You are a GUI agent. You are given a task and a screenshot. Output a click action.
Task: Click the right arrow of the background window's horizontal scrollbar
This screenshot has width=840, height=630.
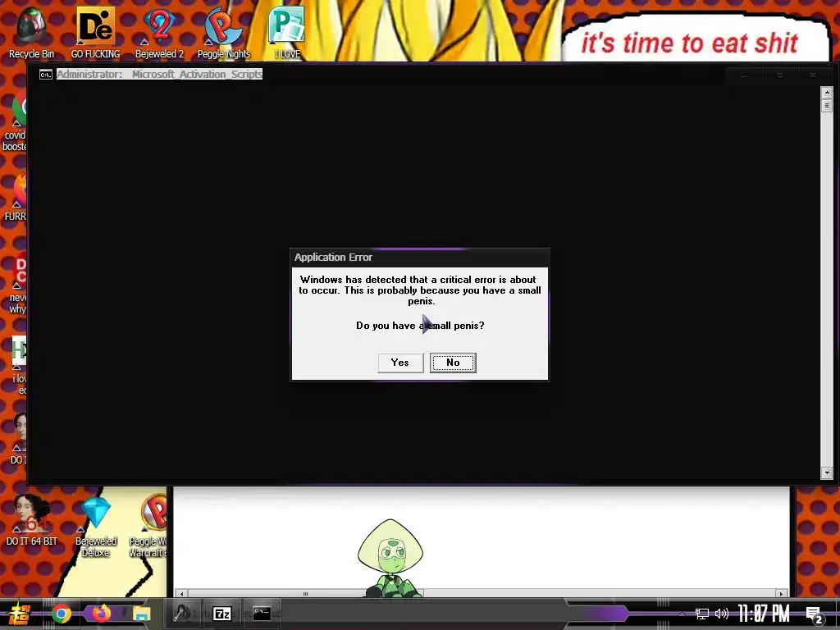coord(781,594)
